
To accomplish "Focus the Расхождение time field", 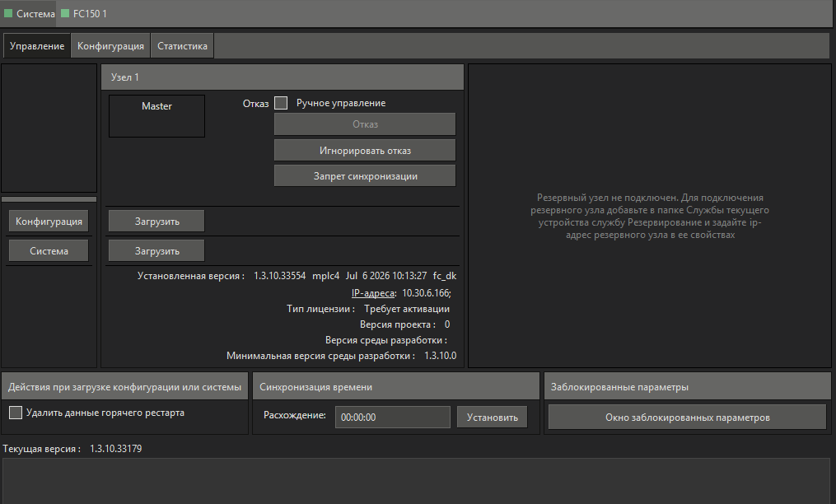I will click(x=392, y=417).
